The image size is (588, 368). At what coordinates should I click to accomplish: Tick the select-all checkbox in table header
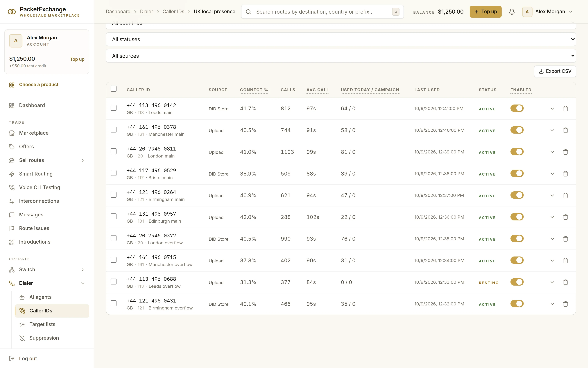tap(114, 89)
